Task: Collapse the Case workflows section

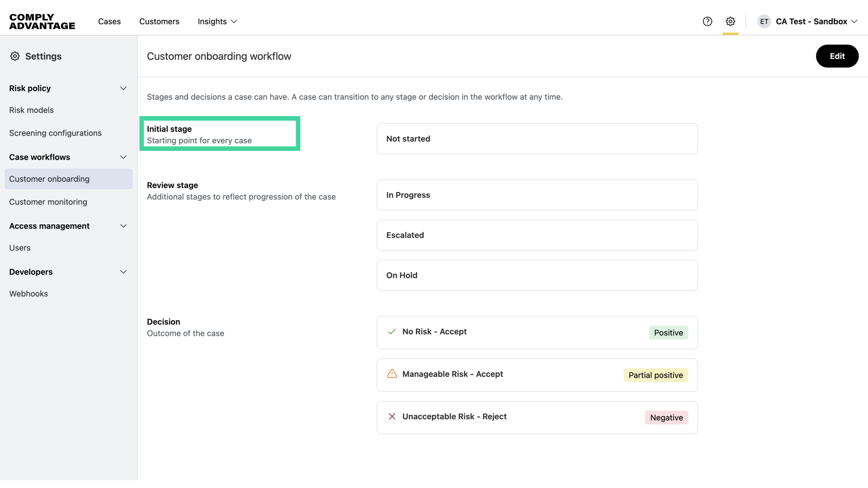Action: (x=123, y=157)
